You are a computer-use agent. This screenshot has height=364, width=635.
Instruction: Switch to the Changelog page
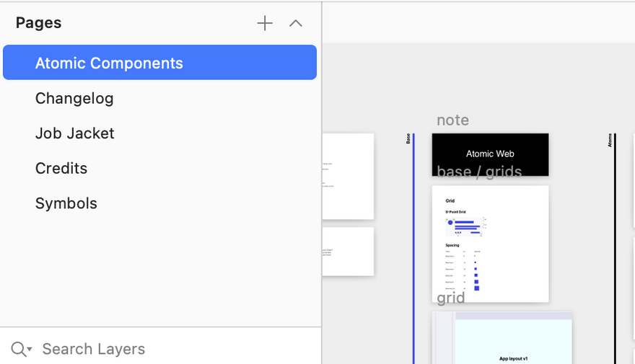(x=74, y=98)
